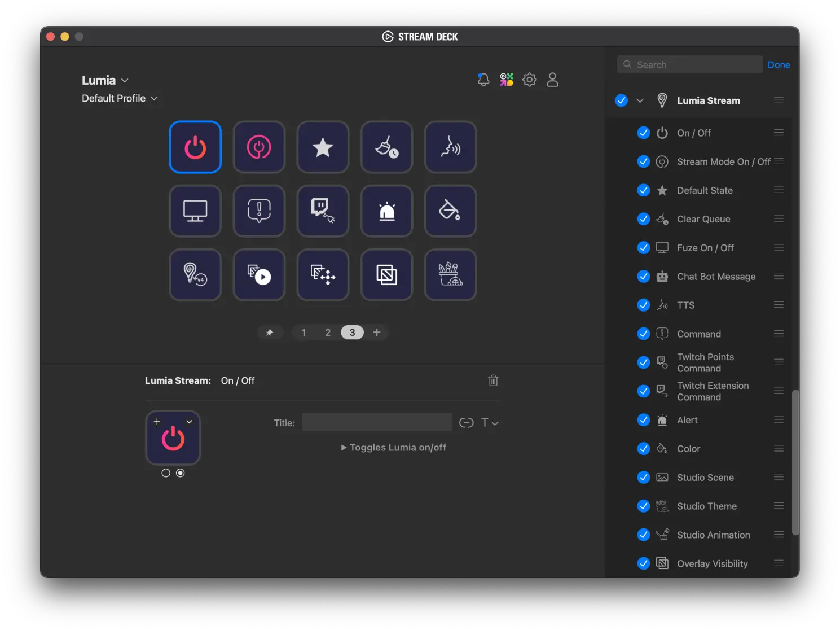Open the user account icon
This screenshot has width=840, height=630.
click(552, 80)
